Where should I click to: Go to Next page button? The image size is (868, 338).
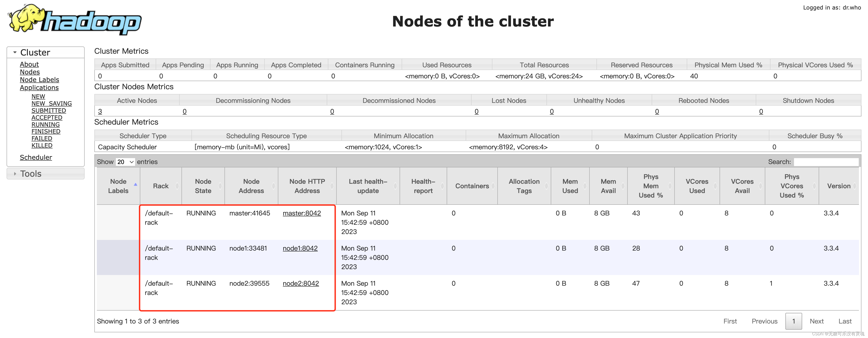pyautogui.click(x=816, y=321)
